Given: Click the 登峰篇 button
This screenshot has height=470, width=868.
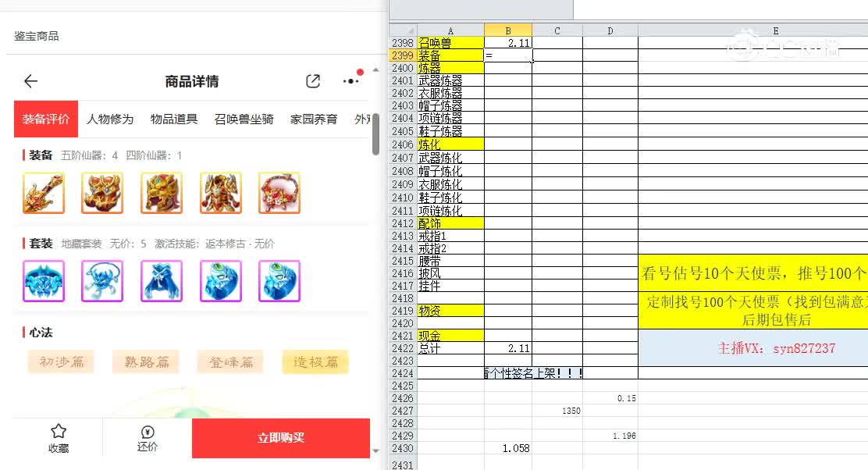Looking at the screenshot, I should tap(230, 362).
